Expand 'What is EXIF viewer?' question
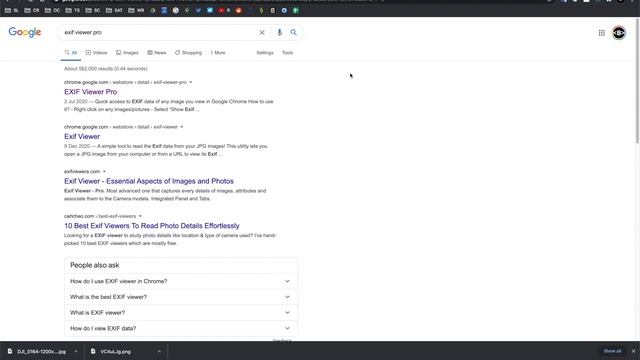 click(x=180, y=313)
